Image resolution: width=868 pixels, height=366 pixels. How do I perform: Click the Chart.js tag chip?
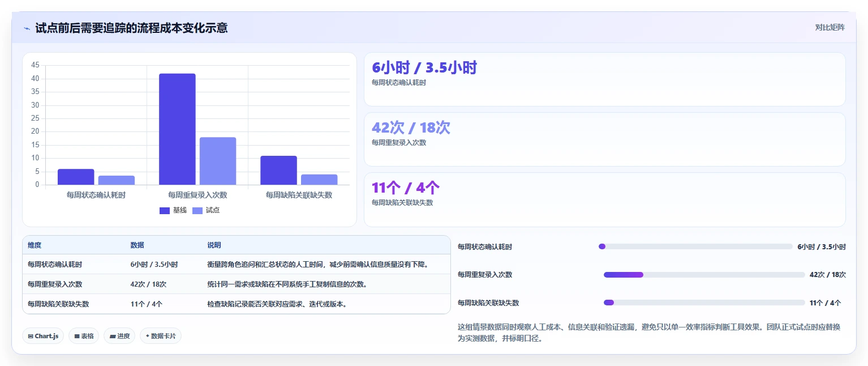point(43,336)
